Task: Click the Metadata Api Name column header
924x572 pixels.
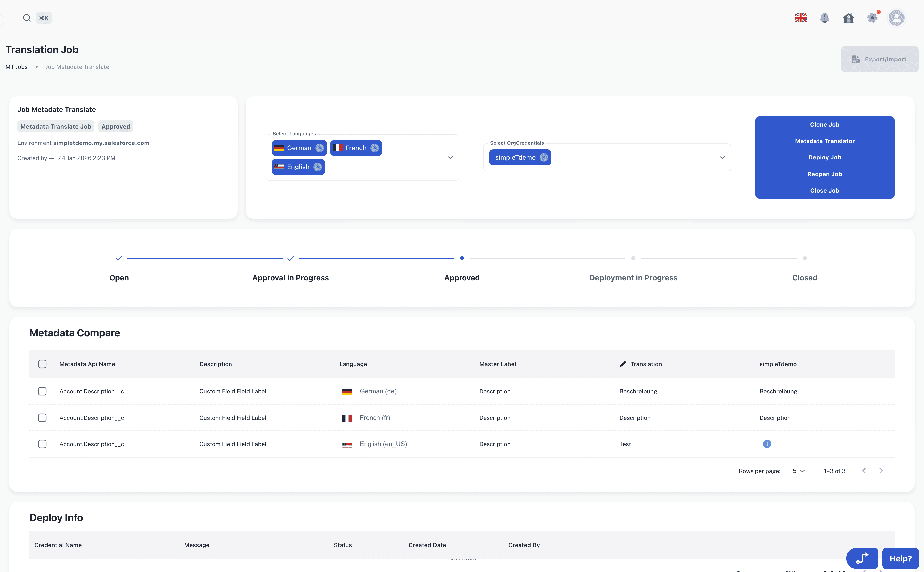Action: (87, 364)
